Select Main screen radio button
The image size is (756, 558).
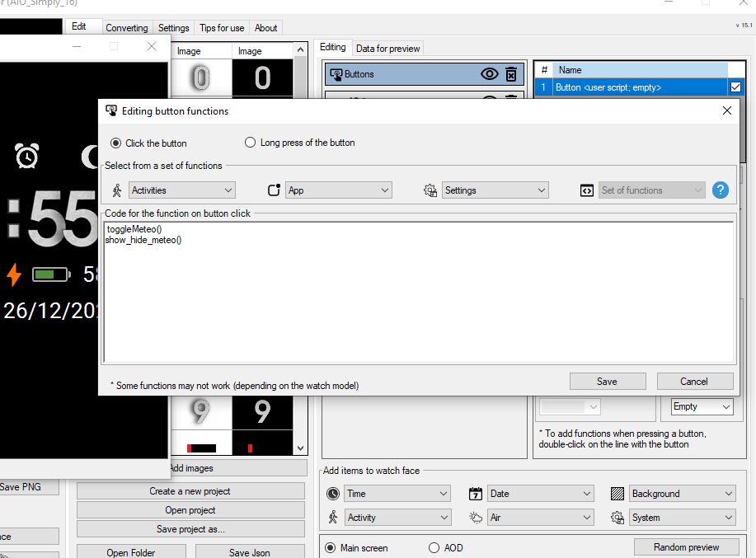click(331, 548)
